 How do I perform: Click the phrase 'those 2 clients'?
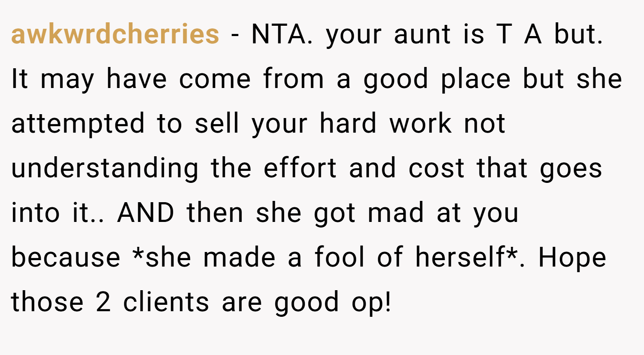(x=110, y=302)
